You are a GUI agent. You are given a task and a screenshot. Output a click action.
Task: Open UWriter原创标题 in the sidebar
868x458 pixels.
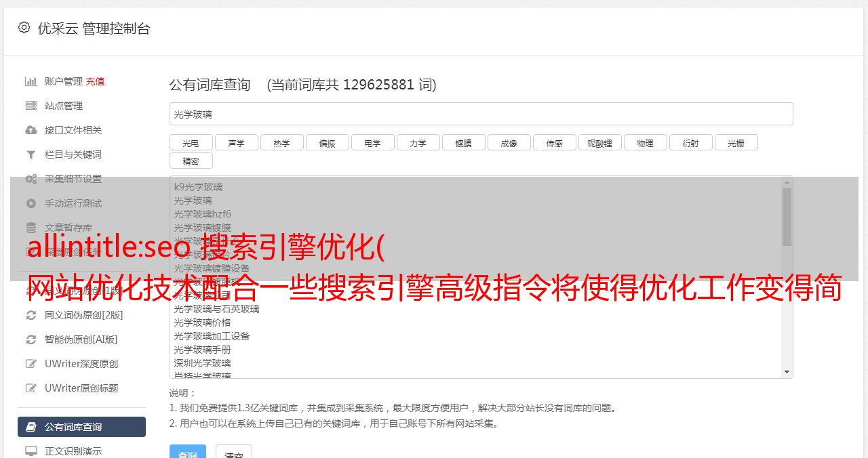pos(81,388)
